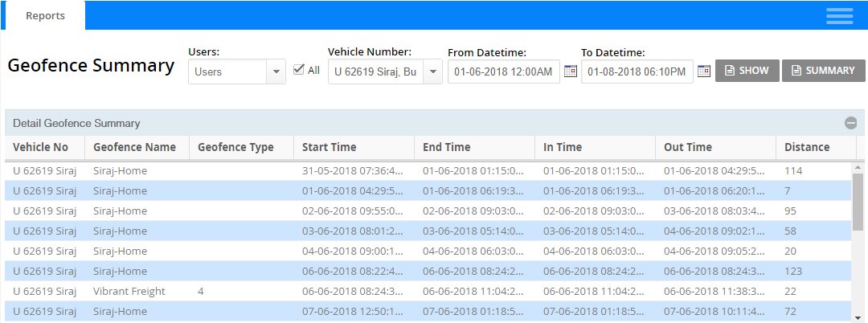The image size is (868, 323).
Task: Click the SUMMARY button
Action: [823, 71]
